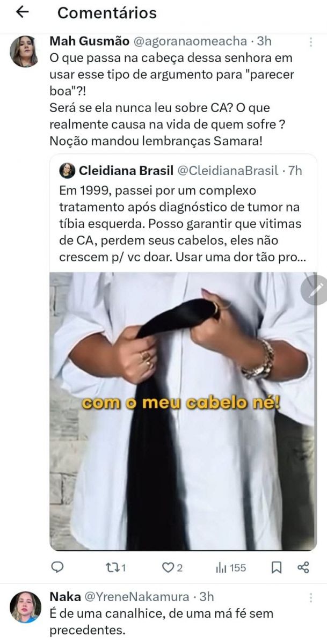
Task: Open the @agoranaomeacha handle
Action: (x=190, y=41)
